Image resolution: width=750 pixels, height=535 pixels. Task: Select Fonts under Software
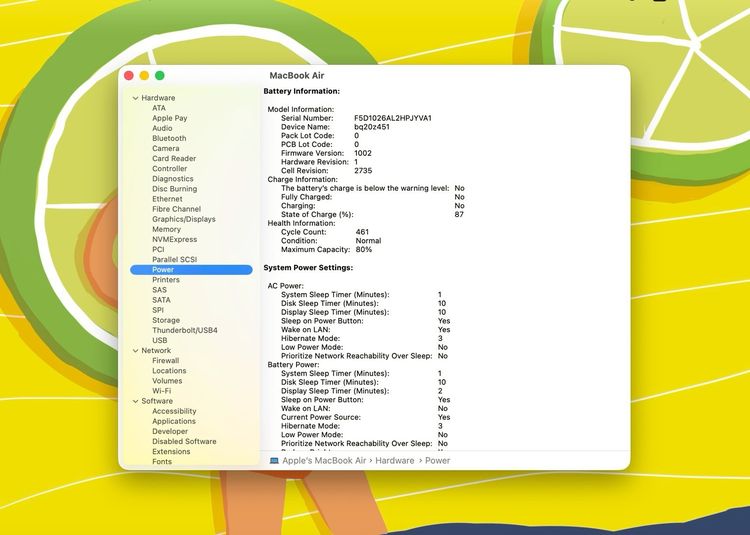[162, 461]
